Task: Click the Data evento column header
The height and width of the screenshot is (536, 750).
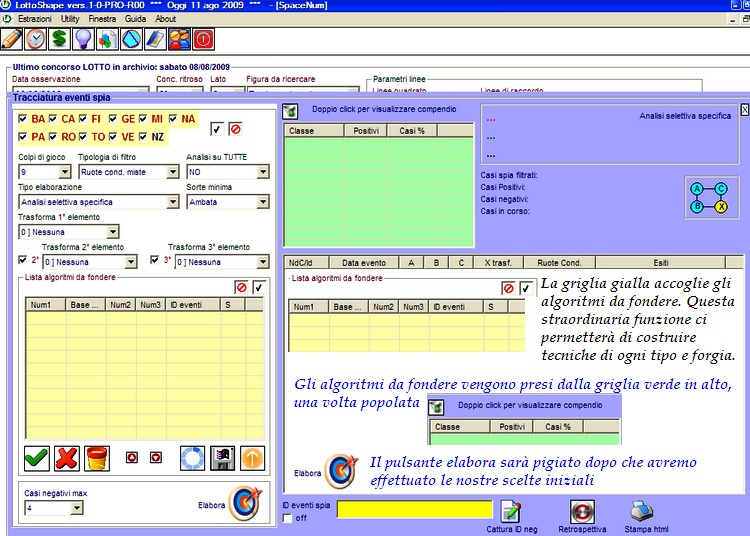Action: (x=364, y=263)
